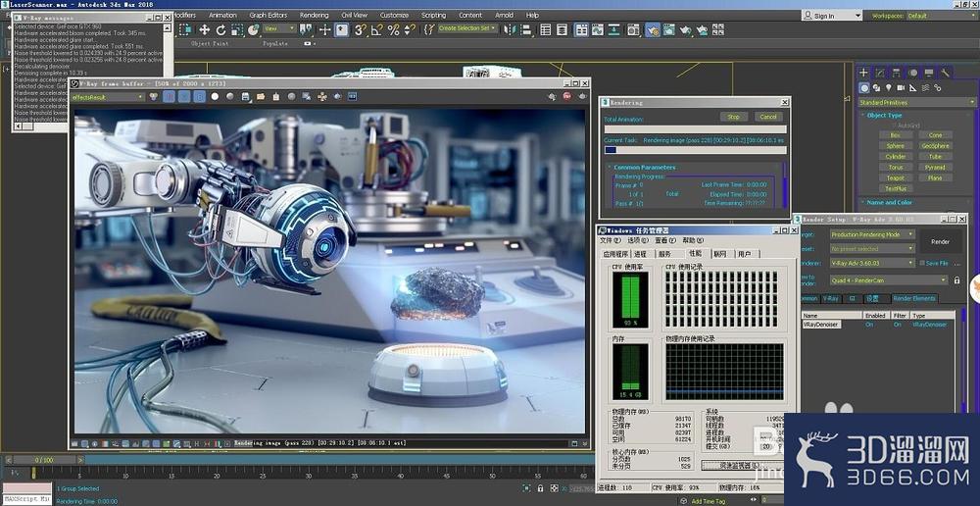Viewport: 980px width, 506px height.
Task: Click the Render button in Render Setup
Action: 941,242
